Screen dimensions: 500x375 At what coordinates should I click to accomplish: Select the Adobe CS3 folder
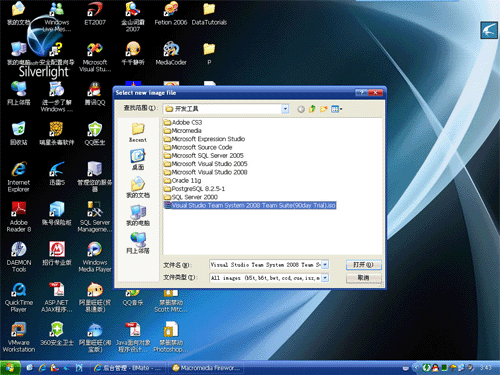pos(183,122)
